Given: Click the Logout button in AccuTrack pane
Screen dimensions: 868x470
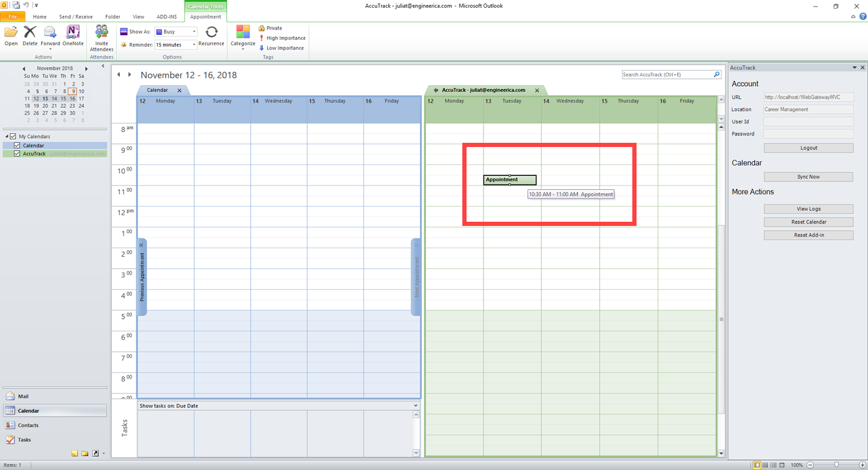Looking at the screenshot, I should (808, 148).
